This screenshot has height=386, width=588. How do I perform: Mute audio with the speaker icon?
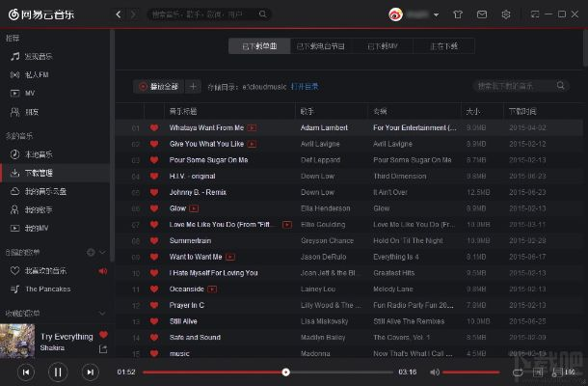tap(435, 372)
